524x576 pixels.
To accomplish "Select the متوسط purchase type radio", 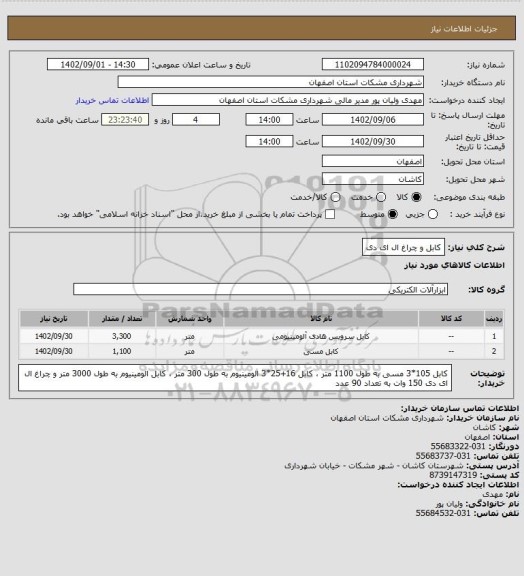I will [x=393, y=214].
